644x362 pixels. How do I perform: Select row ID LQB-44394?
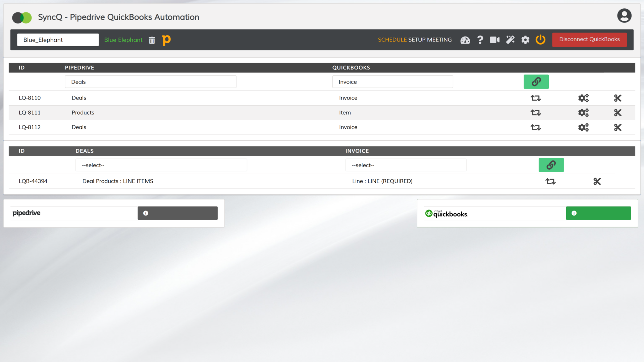point(33,181)
